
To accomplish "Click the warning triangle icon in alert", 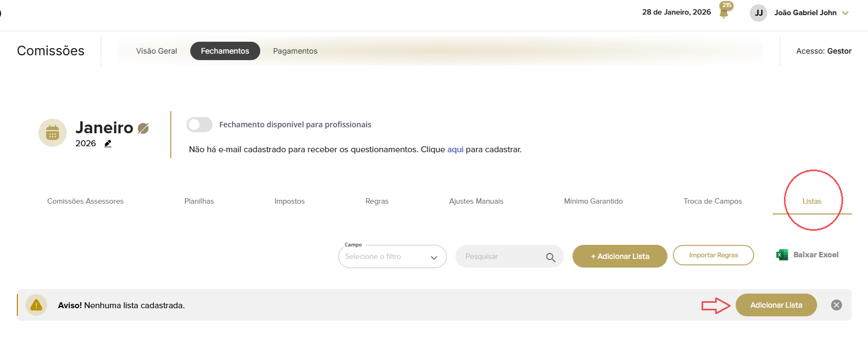I will [x=36, y=305].
